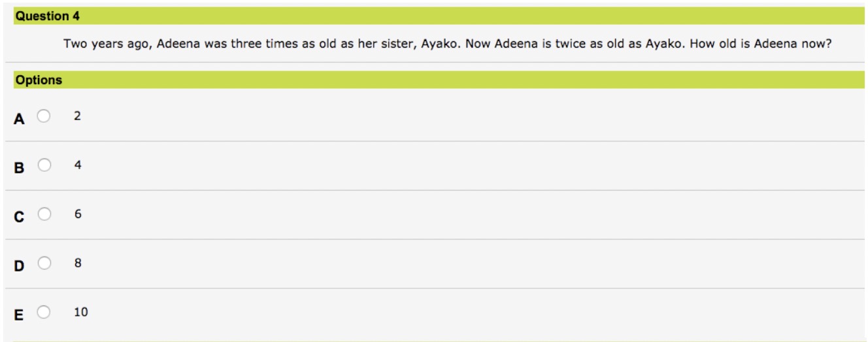Click answer value 6
This screenshot has height=342, width=868.
(77, 214)
